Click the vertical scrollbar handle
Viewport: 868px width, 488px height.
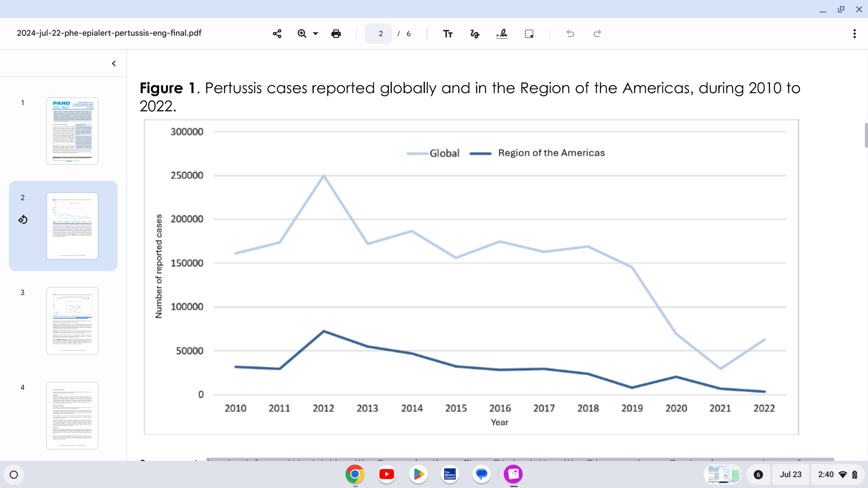pos(866,135)
